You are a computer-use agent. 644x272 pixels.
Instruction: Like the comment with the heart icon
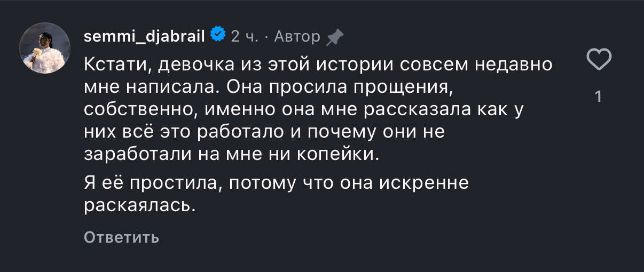click(x=599, y=59)
